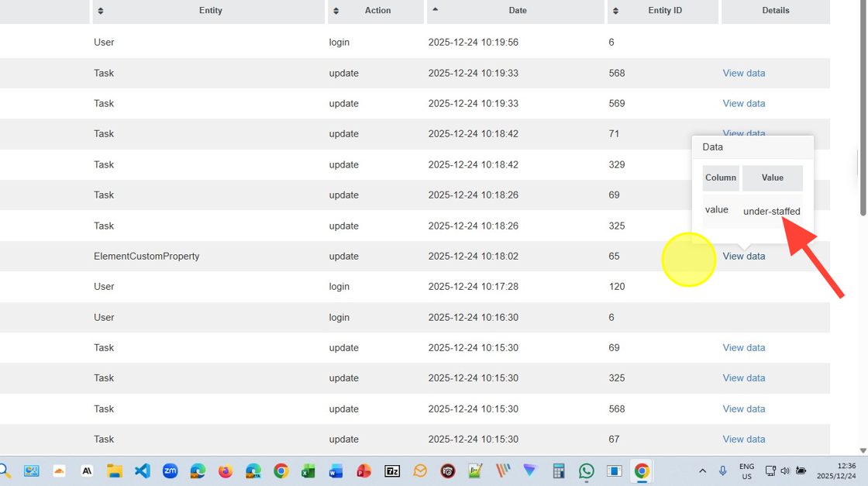
Task: Open View data for Task 67
Action: click(743, 439)
